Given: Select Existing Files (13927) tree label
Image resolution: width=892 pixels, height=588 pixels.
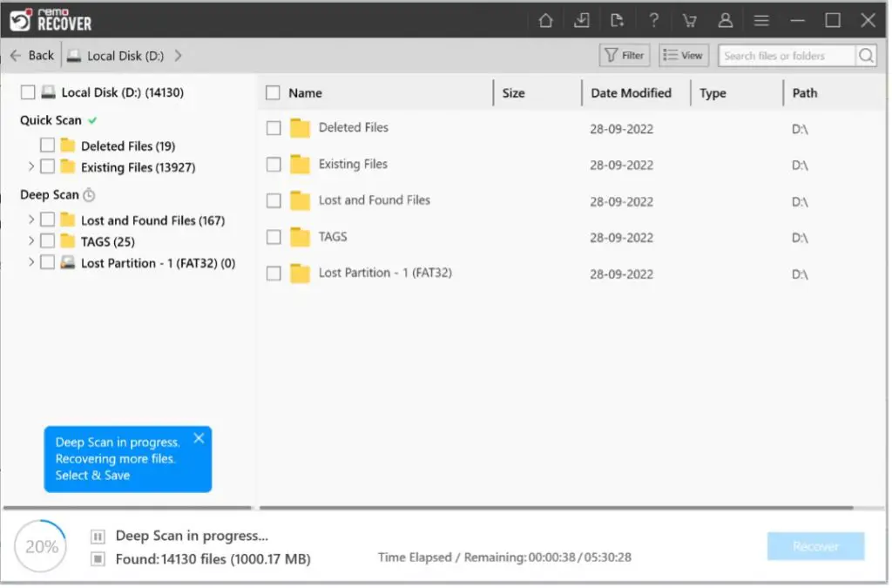Looking at the screenshot, I should (139, 168).
